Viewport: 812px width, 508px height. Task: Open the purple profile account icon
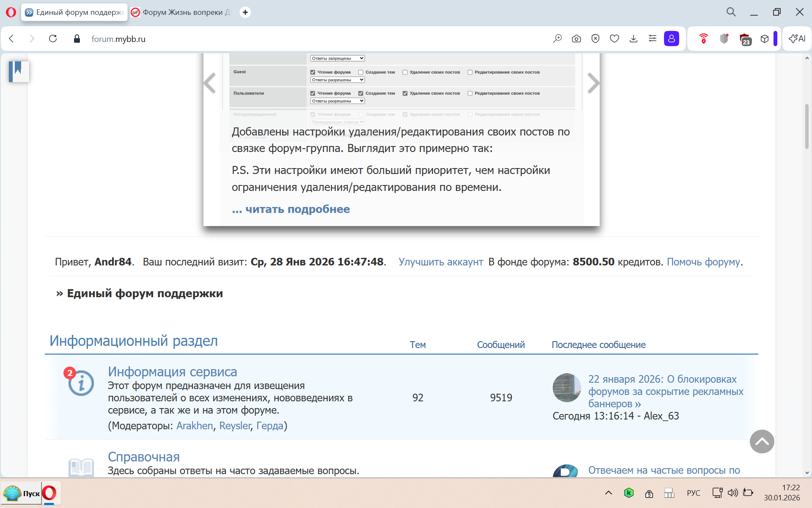point(671,39)
